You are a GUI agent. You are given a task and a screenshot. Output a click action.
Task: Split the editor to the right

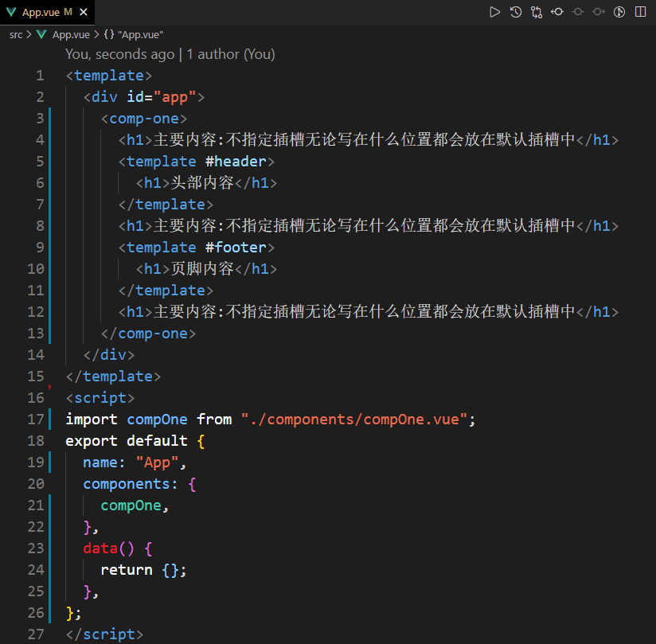click(640, 12)
